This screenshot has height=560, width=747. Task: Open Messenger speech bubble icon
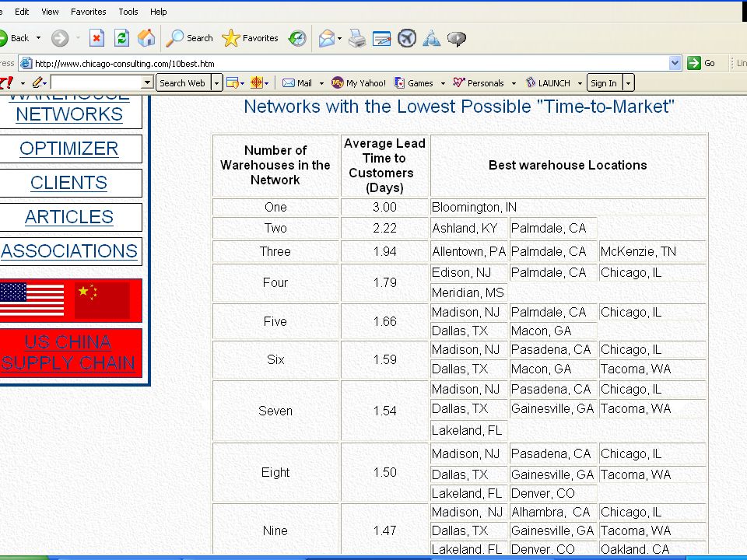(457, 38)
